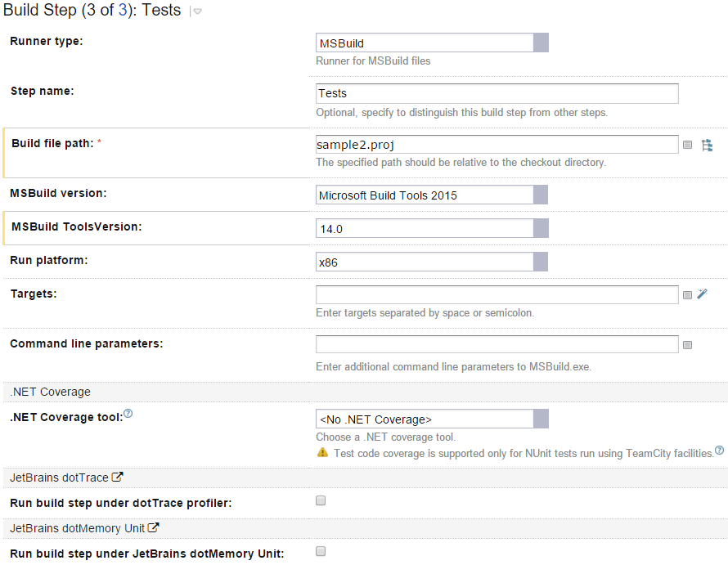
Task: Open the dotMemory Unit external link icon
Action: click(x=153, y=527)
